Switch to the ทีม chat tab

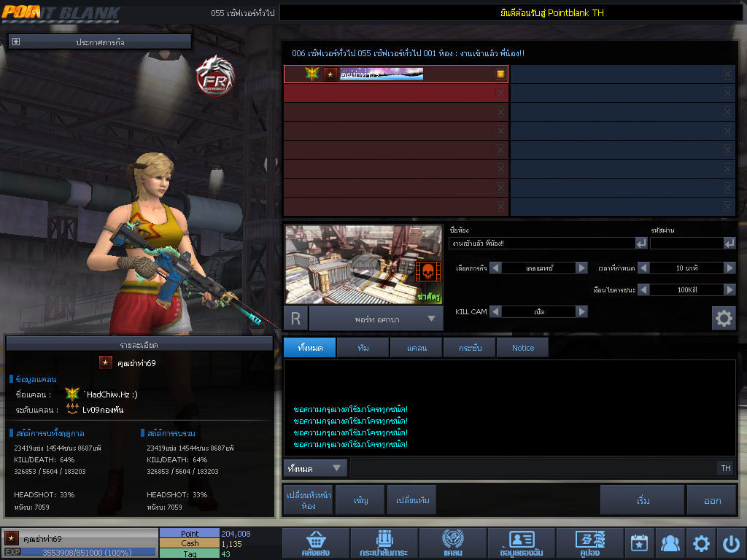363,348
